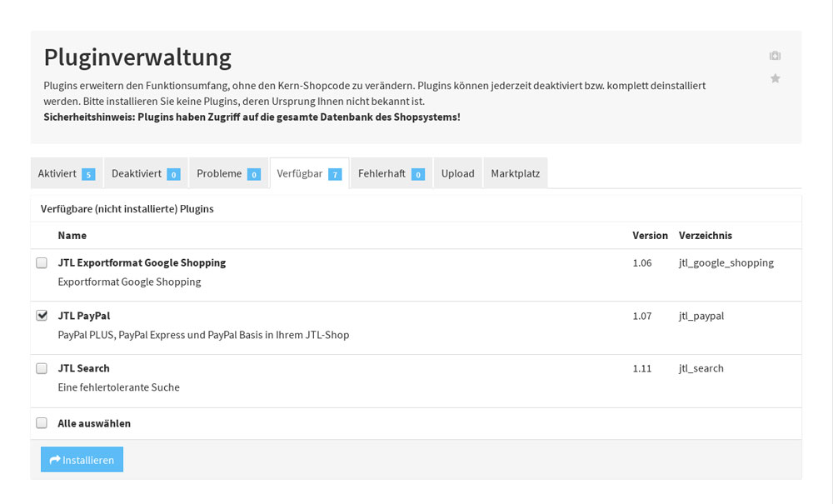This screenshot has height=504, width=833.
Task: Click the Version column header
Action: pos(650,236)
